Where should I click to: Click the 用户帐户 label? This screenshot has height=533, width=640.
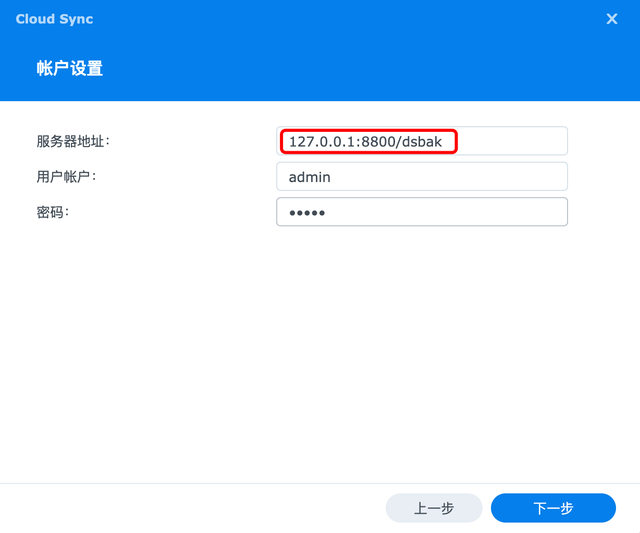pyautogui.click(x=67, y=177)
